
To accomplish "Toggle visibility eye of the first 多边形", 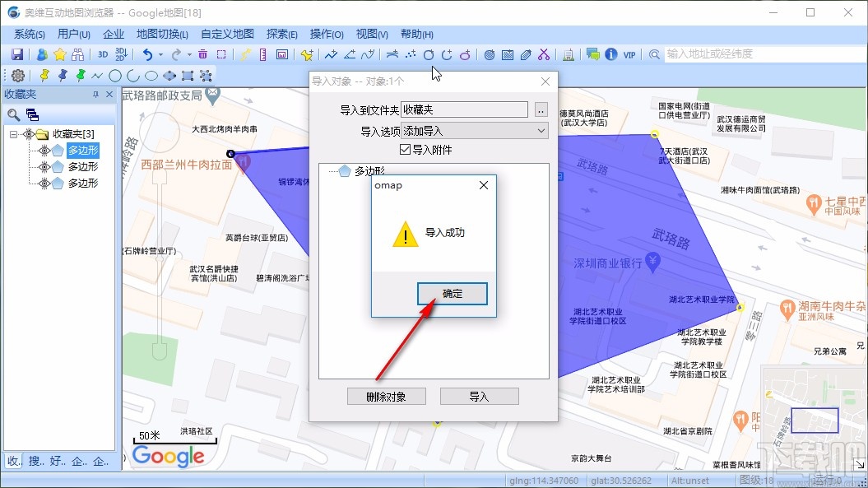I will tap(44, 151).
